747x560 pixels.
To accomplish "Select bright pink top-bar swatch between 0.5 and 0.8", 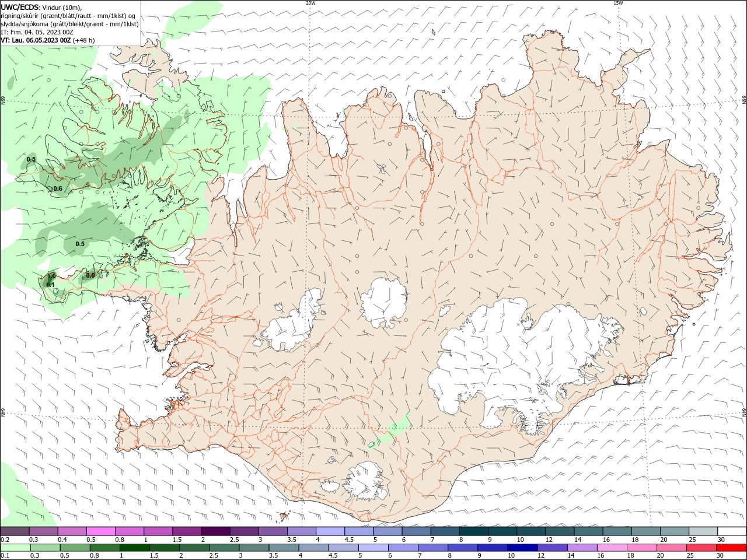I will pos(100,531).
